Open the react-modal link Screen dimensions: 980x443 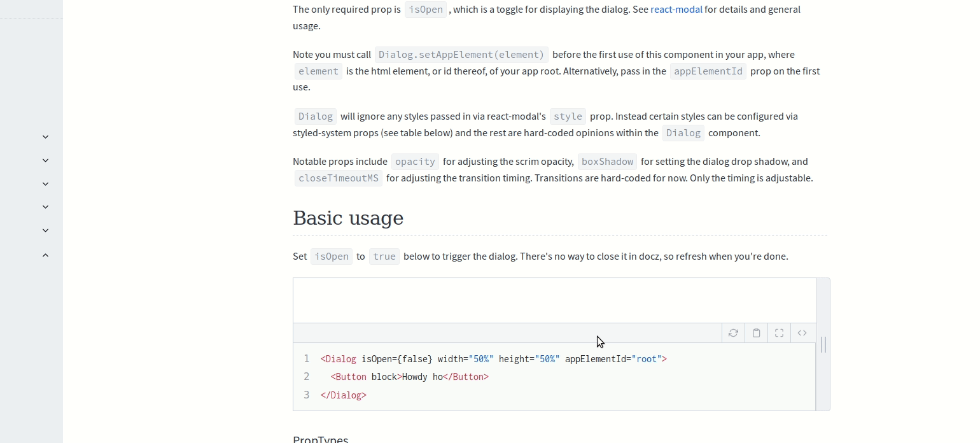676,10
